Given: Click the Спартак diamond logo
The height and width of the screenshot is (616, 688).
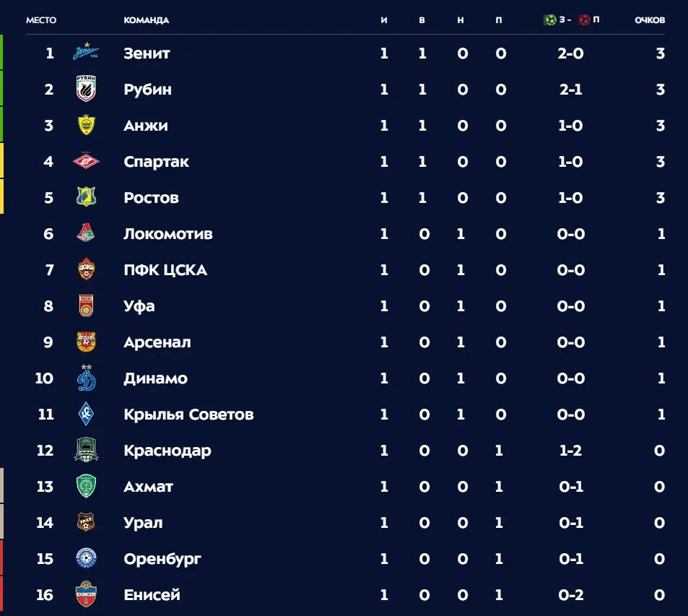Looking at the screenshot, I should [x=87, y=162].
